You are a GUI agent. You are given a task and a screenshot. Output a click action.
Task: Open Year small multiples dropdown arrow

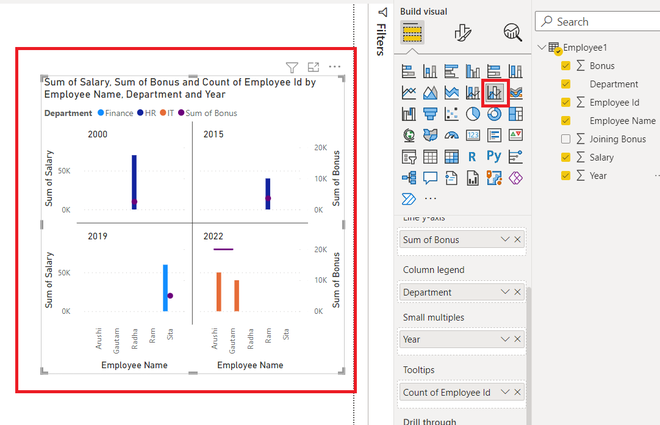[x=505, y=339]
